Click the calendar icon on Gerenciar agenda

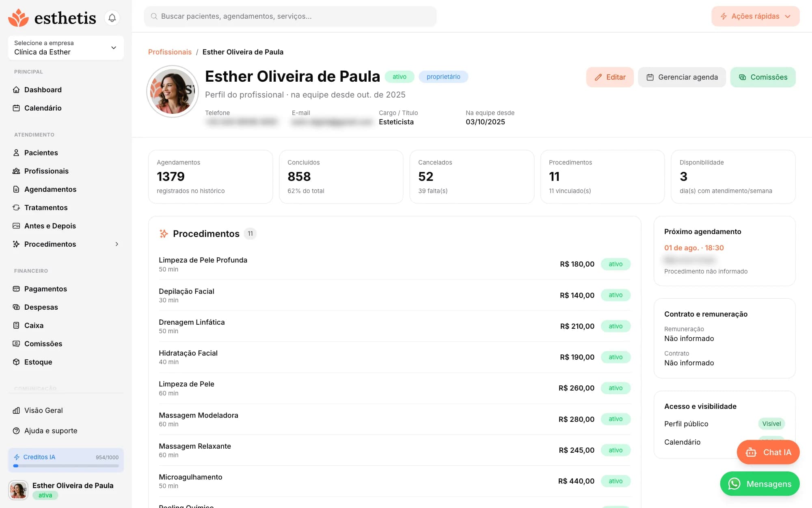point(650,77)
